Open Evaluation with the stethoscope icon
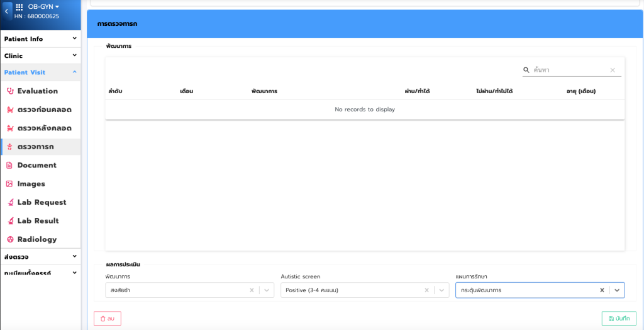Image resolution: width=644 pixels, height=330 pixels. pos(9,91)
